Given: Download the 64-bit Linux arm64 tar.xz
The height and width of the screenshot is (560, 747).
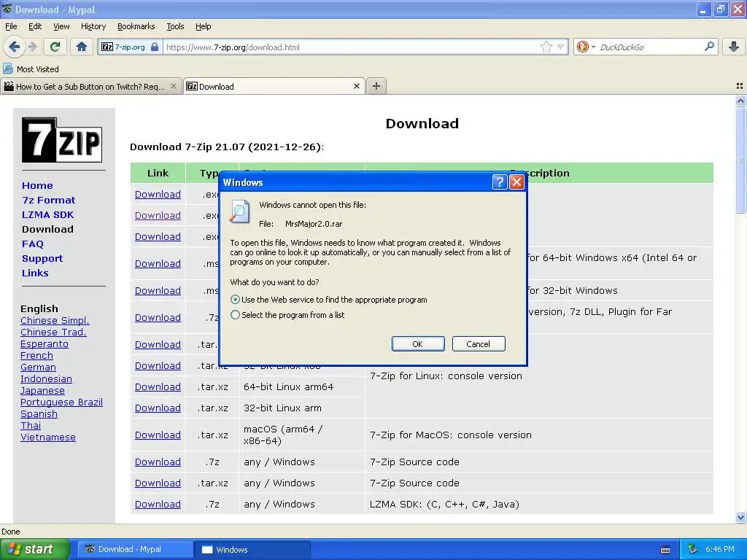Looking at the screenshot, I should click(158, 386).
